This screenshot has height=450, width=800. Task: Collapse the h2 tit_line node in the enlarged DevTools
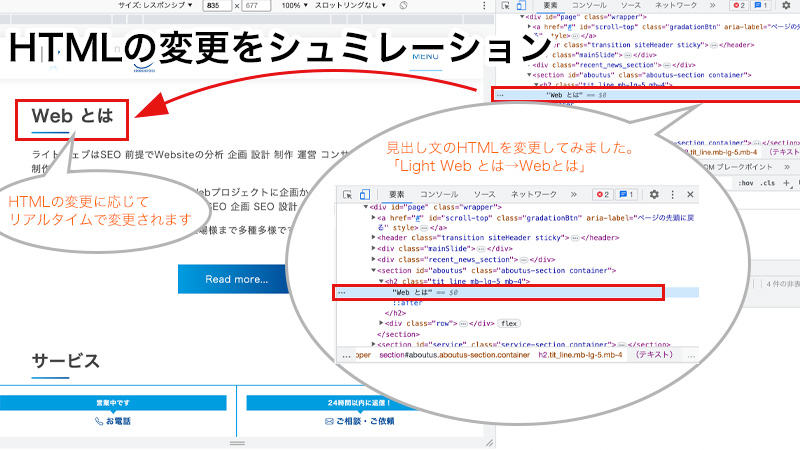pyautogui.click(x=381, y=281)
